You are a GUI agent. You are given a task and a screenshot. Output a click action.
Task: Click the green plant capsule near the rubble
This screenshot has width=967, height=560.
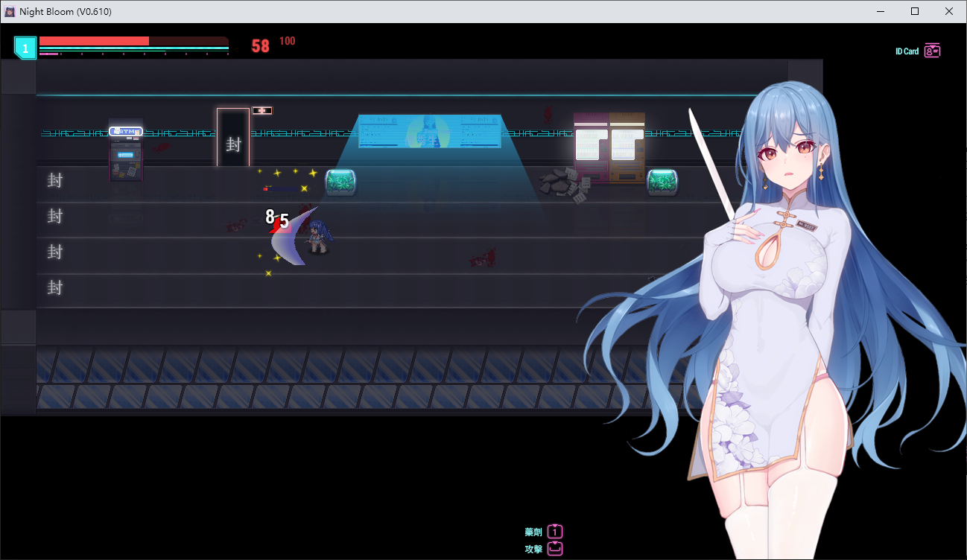[x=662, y=182]
